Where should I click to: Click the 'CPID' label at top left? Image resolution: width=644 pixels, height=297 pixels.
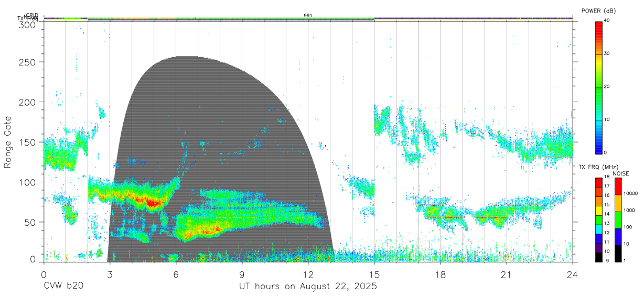coord(32,15)
